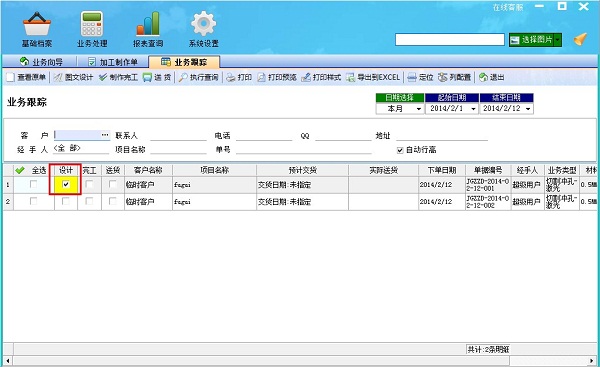Viewport: 600px width, 367px height.
Task: Open the 结束日期 2014/2/12 date dropdown
Action: coord(528,109)
